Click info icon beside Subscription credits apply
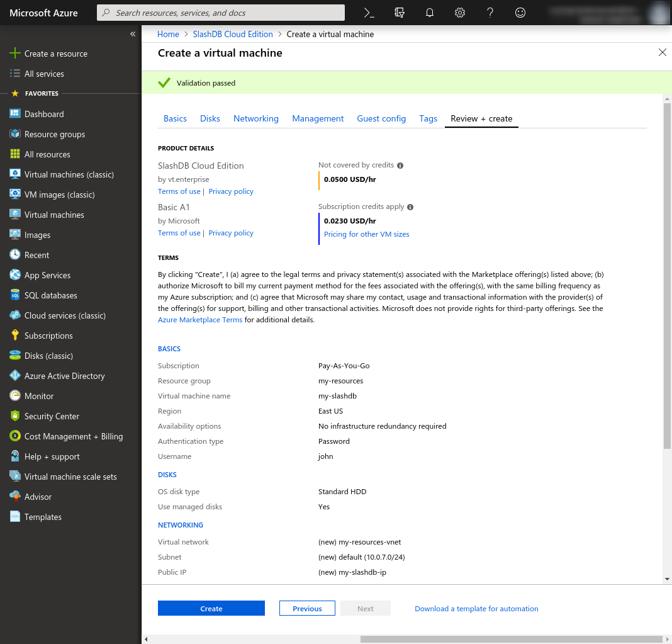672x644 pixels. click(410, 207)
